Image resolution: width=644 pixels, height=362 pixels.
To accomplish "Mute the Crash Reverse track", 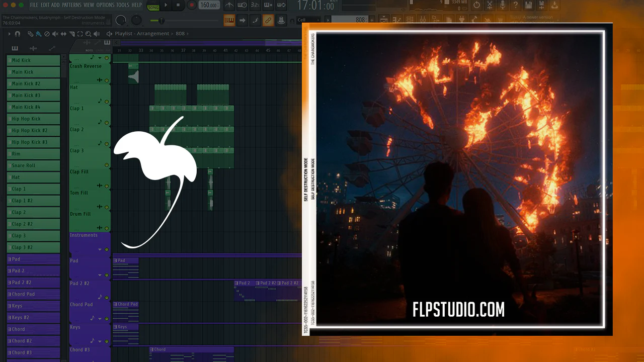I will [x=107, y=80].
